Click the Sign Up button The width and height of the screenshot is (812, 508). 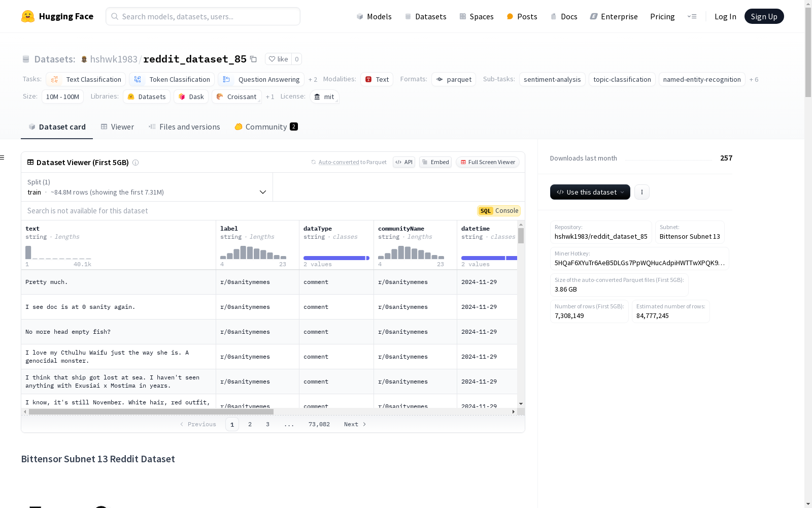(x=764, y=16)
